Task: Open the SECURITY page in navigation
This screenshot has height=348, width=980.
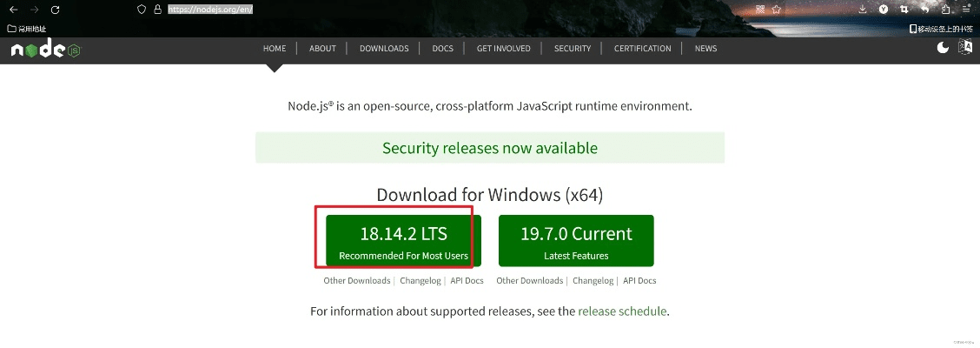Action: 573,49
